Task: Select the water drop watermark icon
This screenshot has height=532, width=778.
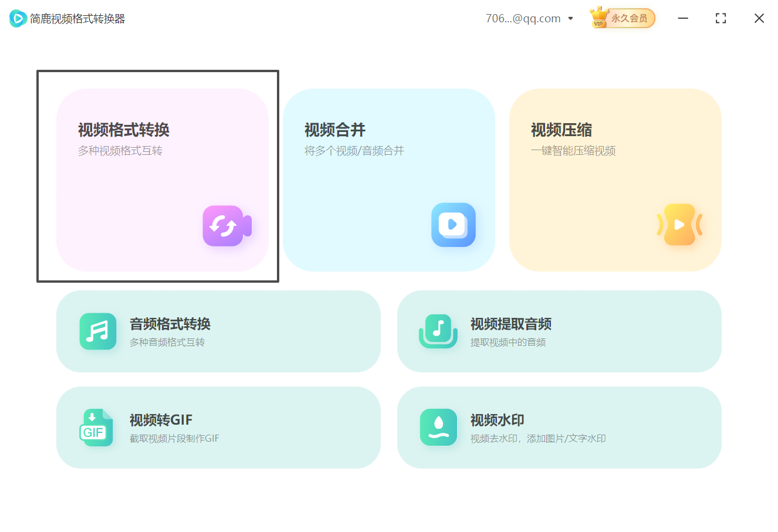Action: coord(439,428)
